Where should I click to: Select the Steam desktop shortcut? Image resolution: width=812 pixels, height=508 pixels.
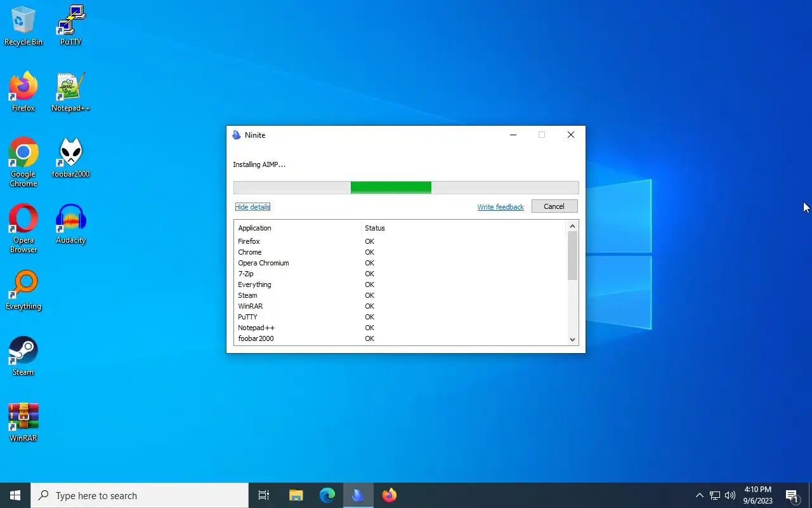[x=23, y=357]
